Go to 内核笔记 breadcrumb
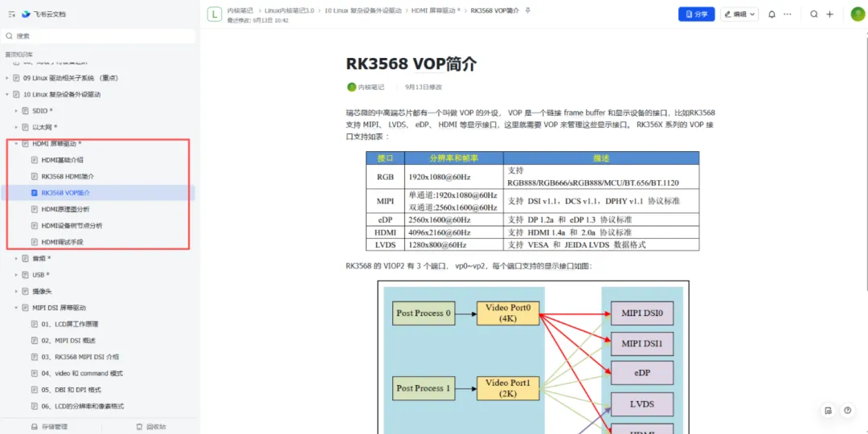This screenshot has width=868, height=434. pyautogui.click(x=240, y=10)
